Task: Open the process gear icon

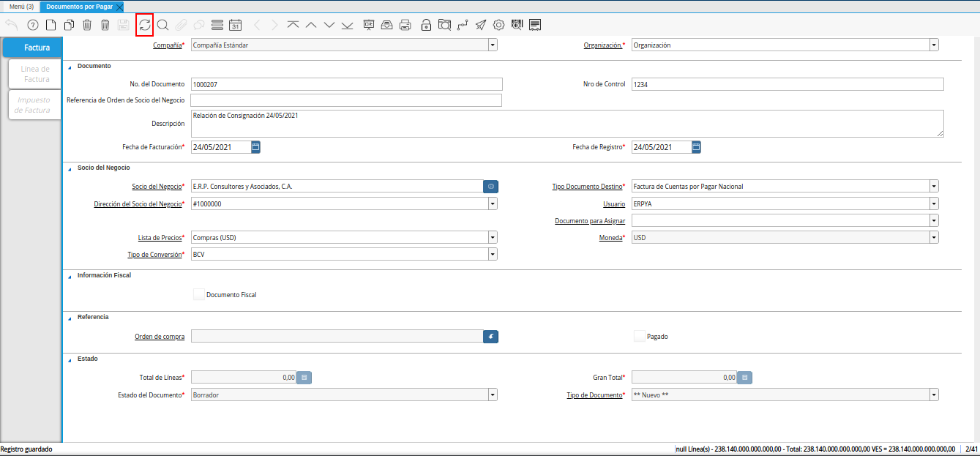Action: [498, 25]
